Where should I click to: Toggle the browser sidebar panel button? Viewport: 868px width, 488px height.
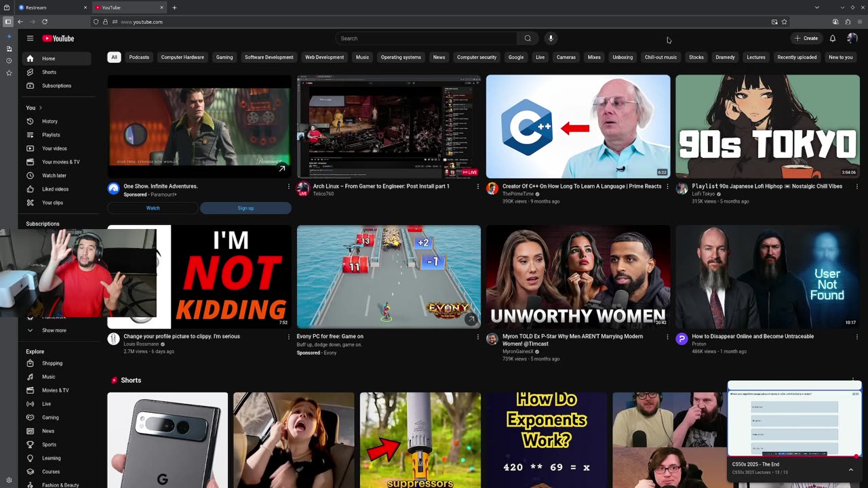[x=7, y=22]
